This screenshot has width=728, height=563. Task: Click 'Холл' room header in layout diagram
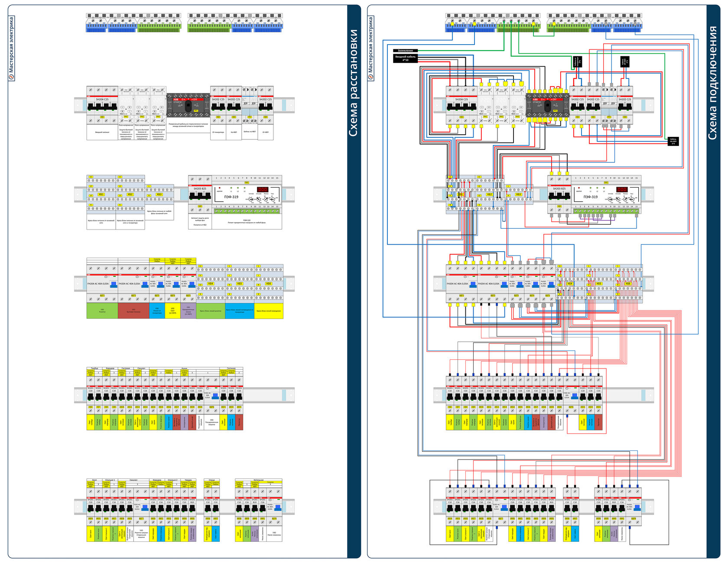pos(94,480)
